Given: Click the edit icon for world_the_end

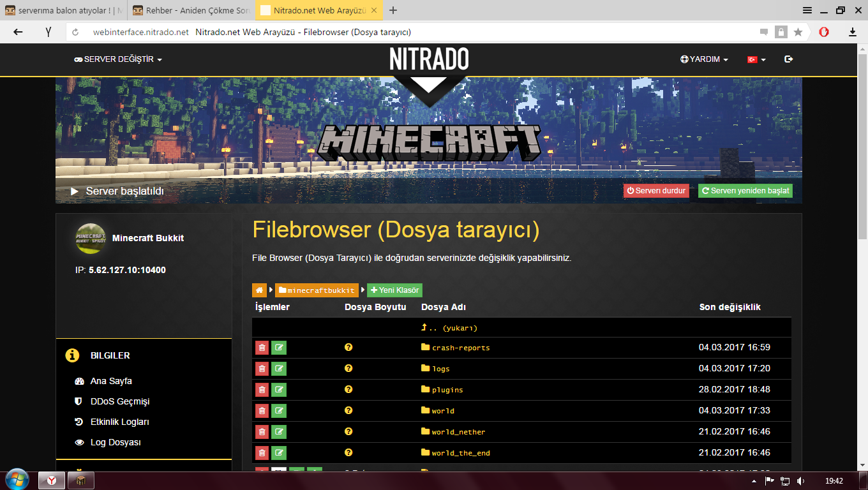Looking at the screenshot, I should (x=279, y=453).
